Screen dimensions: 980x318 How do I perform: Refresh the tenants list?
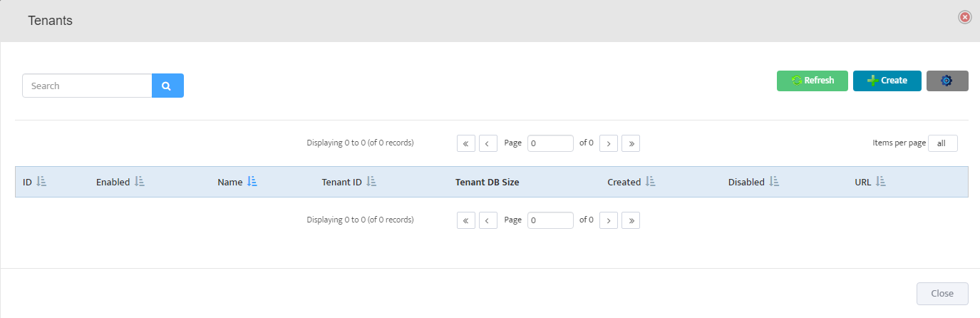tap(813, 81)
